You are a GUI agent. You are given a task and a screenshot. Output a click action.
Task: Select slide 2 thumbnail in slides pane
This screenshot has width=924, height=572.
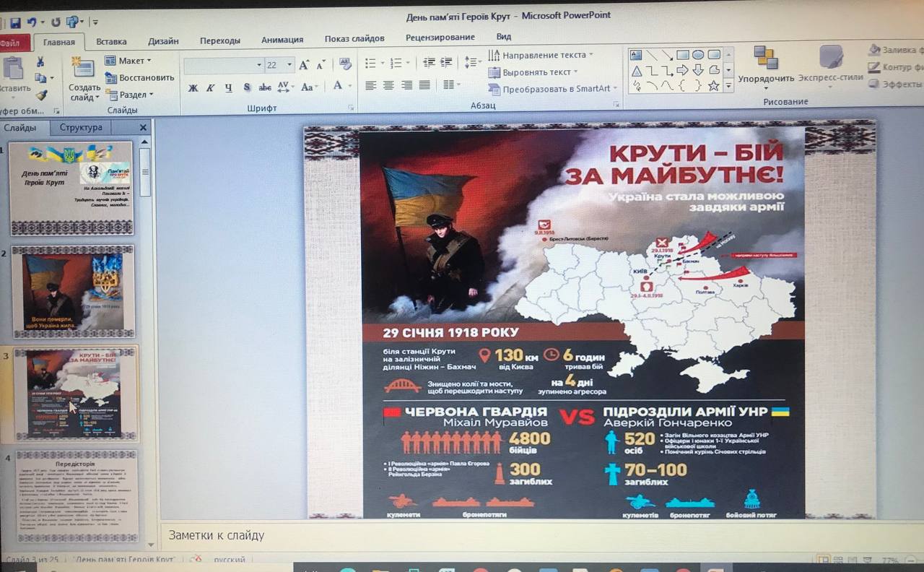click(x=73, y=291)
